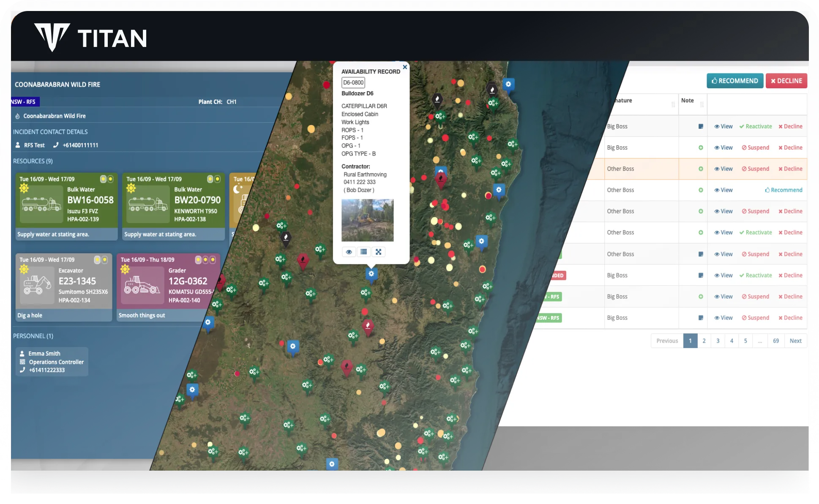This screenshot has width=819, height=504.
Task: Click the note icon in first Big Boss row
Action: pos(701,126)
